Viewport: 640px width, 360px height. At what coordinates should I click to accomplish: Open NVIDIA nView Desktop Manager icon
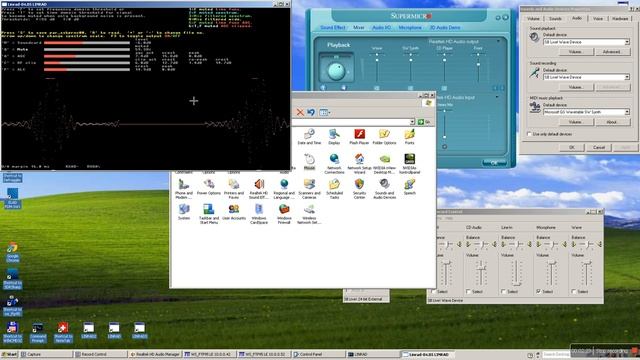(384, 163)
